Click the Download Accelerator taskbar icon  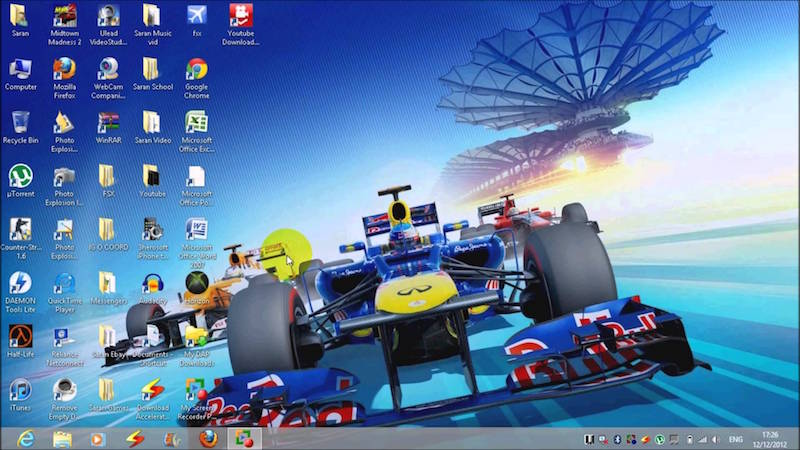pos(135,439)
